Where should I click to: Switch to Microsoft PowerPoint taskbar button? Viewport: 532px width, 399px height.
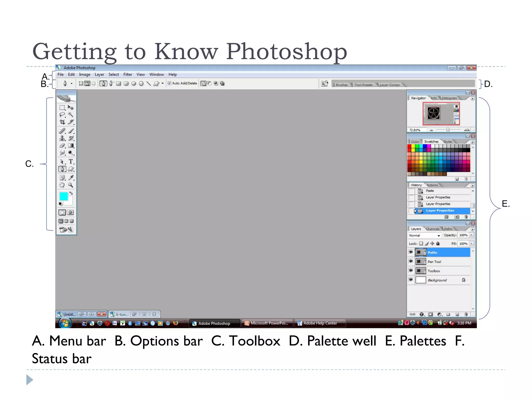(267, 323)
